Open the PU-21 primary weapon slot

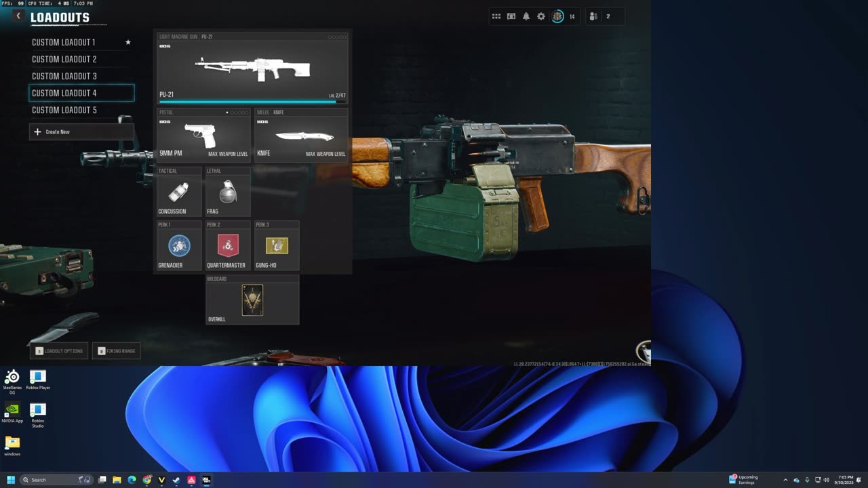coord(252,68)
